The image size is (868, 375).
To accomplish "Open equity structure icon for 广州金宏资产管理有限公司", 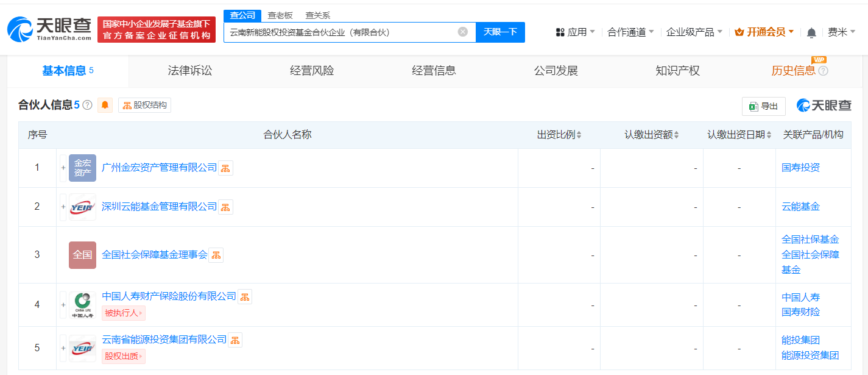I will (x=225, y=168).
